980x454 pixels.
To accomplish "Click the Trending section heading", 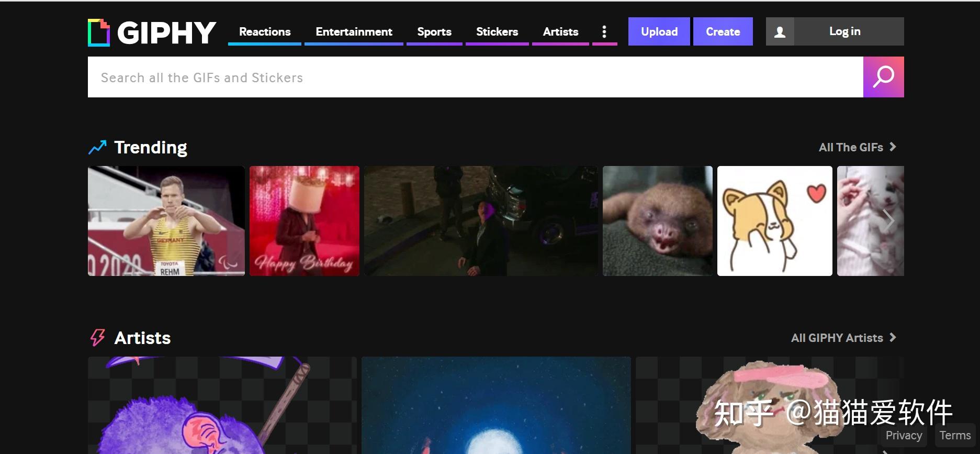I will coord(151,148).
